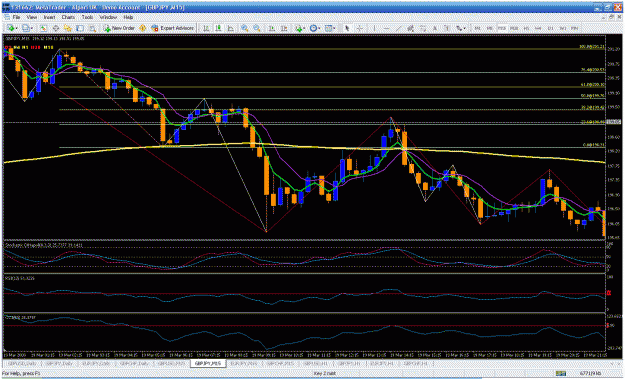Set timeframe to H1
Screen dimensions: 625x379
tap(526, 28)
